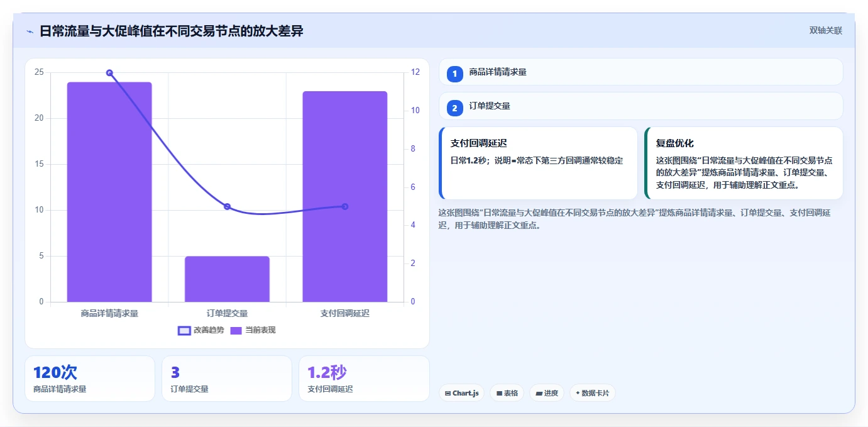Click the 改善趋势 legend color box
The width and height of the screenshot is (868, 427).
184,330
